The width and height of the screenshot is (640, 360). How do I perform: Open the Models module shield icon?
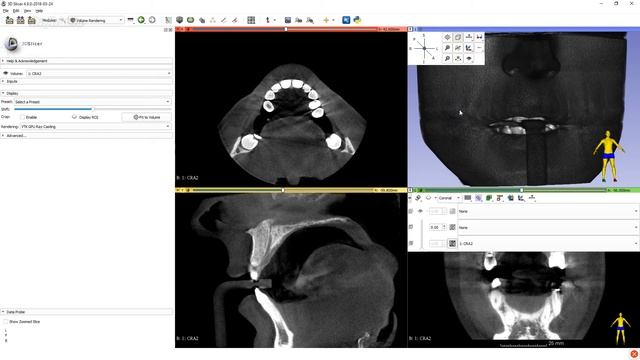click(x=179, y=20)
